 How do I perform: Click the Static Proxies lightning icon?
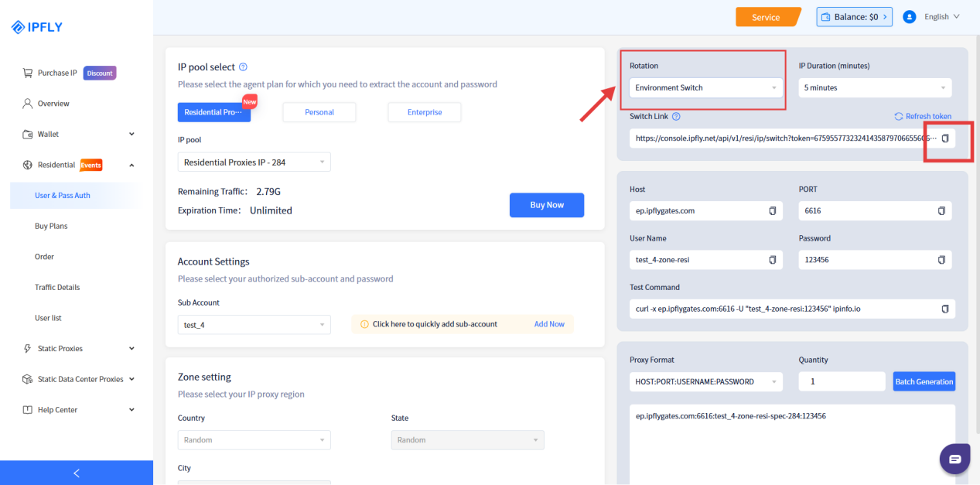27,349
